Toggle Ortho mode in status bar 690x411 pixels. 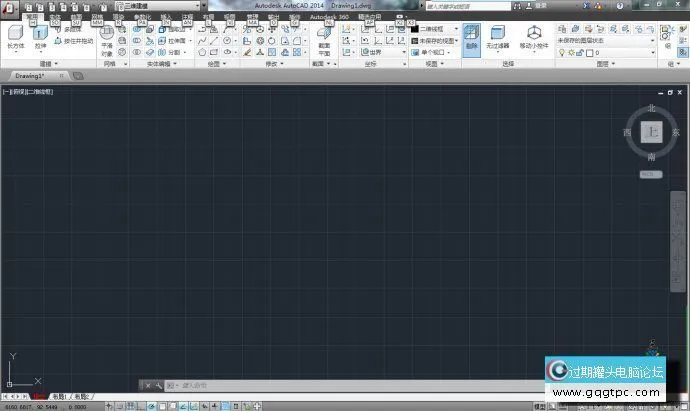pyautogui.click(x=141, y=406)
